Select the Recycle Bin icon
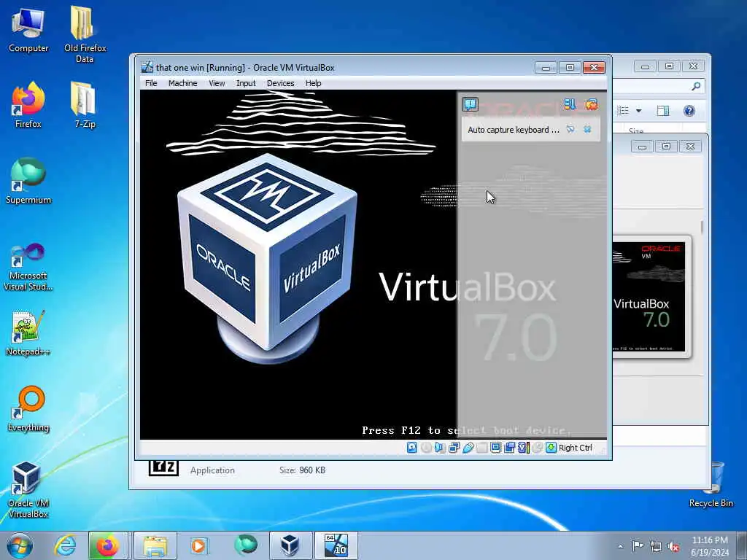Viewport: 747px width, 560px height. (711, 485)
